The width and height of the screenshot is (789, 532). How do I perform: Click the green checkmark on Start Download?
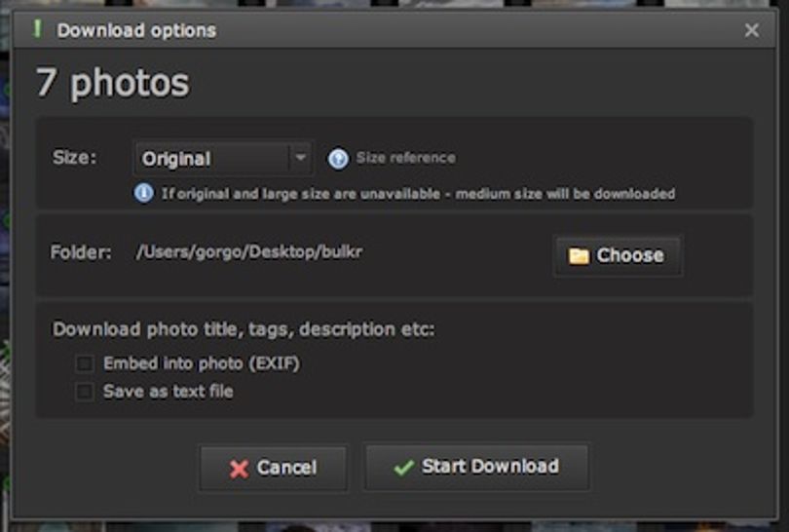pyautogui.click(x=404, y=467)
